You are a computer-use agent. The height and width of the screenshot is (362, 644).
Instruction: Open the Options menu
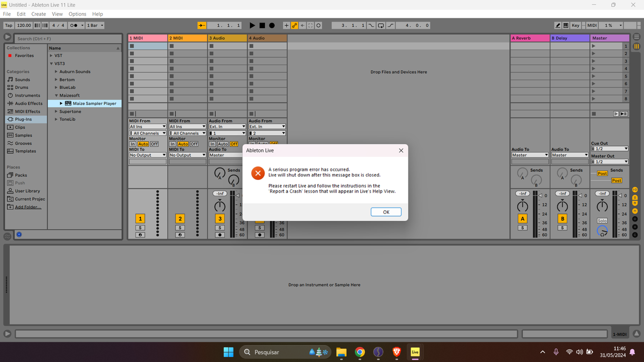77,14
